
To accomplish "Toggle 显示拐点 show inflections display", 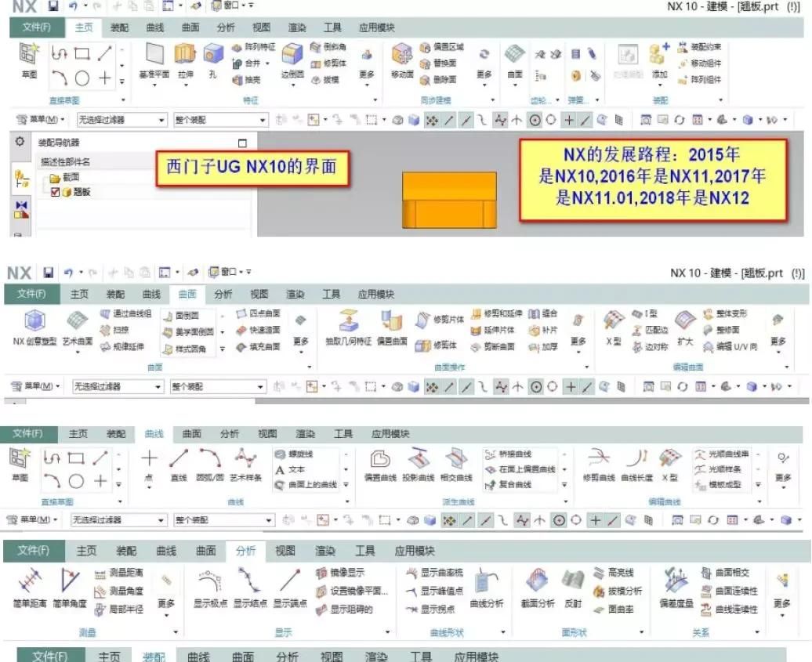I will (430, 610).
